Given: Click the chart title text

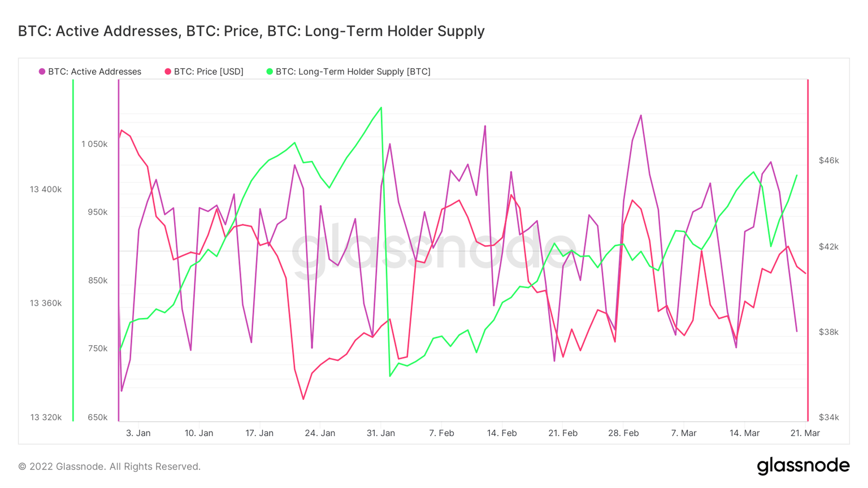Looking at the screenshot, I should [251, 31].
